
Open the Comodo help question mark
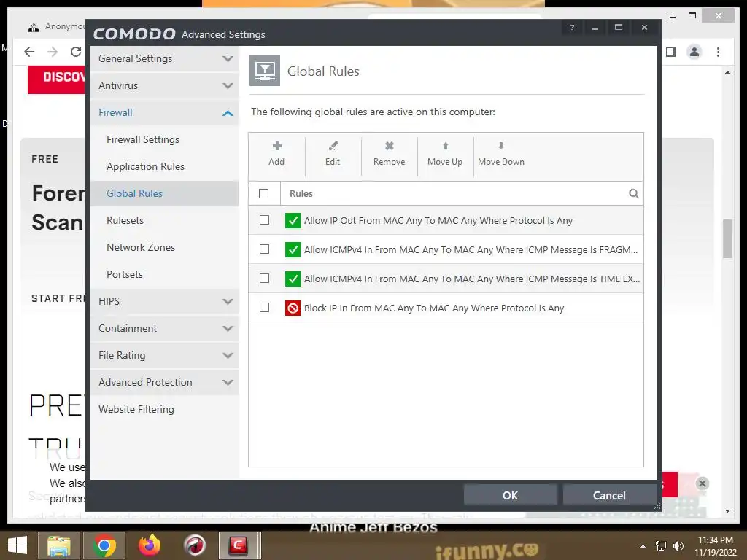572,28
